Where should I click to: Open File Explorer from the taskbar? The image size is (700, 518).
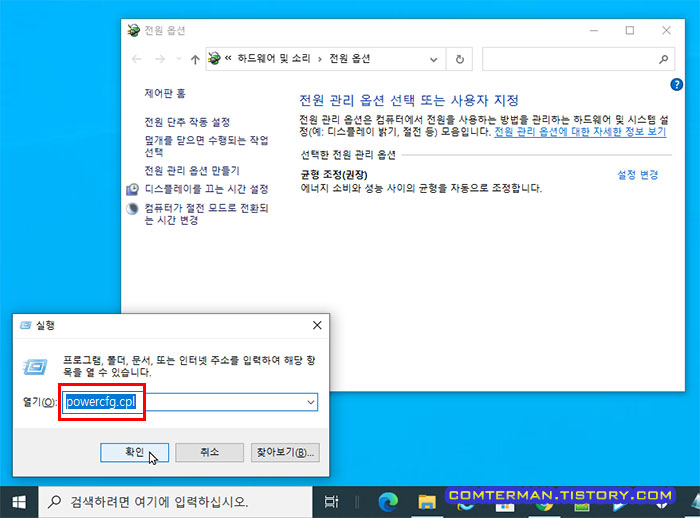427,502
